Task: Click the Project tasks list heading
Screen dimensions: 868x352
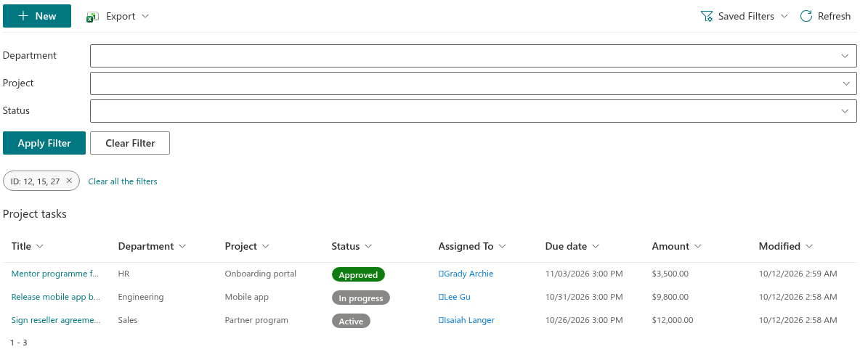Action: click(x=34, y=213)
